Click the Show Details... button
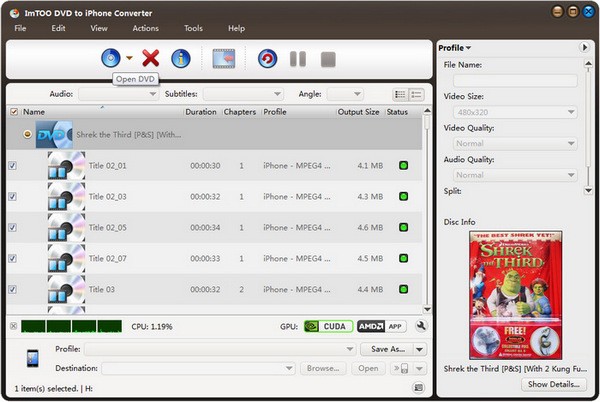Image resolution: width=600 pixels, height=402 pixels. pos(552,384)
